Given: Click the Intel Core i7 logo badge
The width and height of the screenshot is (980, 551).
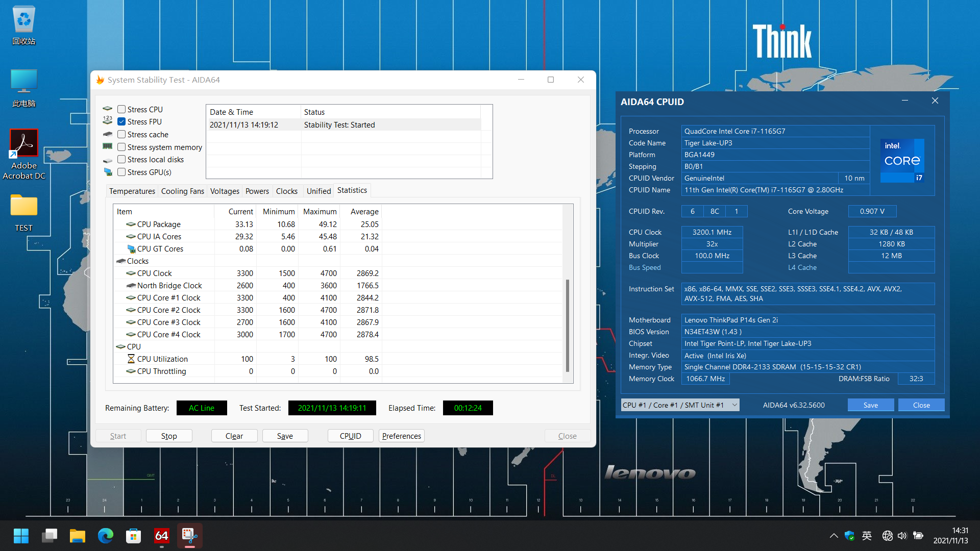Looking at the screenshot, I should point(902,160).
